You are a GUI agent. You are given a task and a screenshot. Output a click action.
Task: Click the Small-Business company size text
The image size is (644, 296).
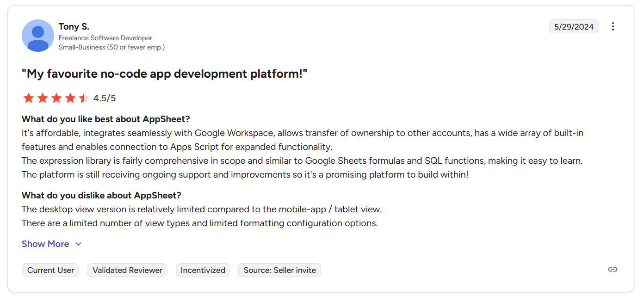click(x=111, y=47)
